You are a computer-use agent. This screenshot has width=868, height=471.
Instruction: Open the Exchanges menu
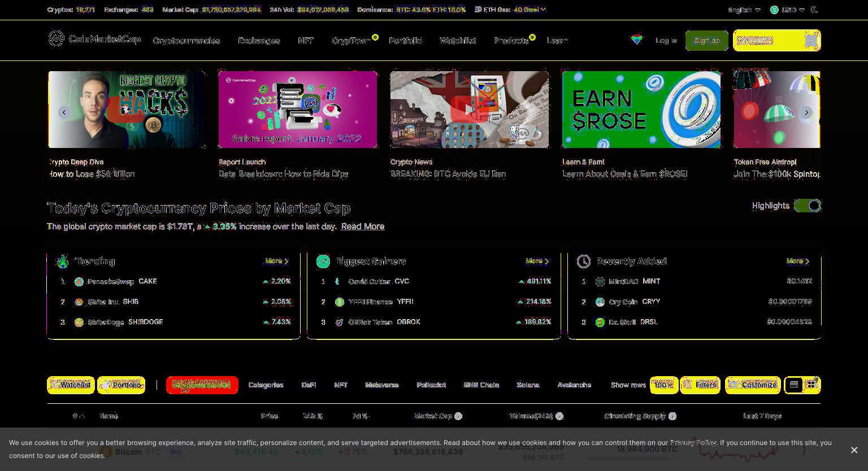pos(259,41)
